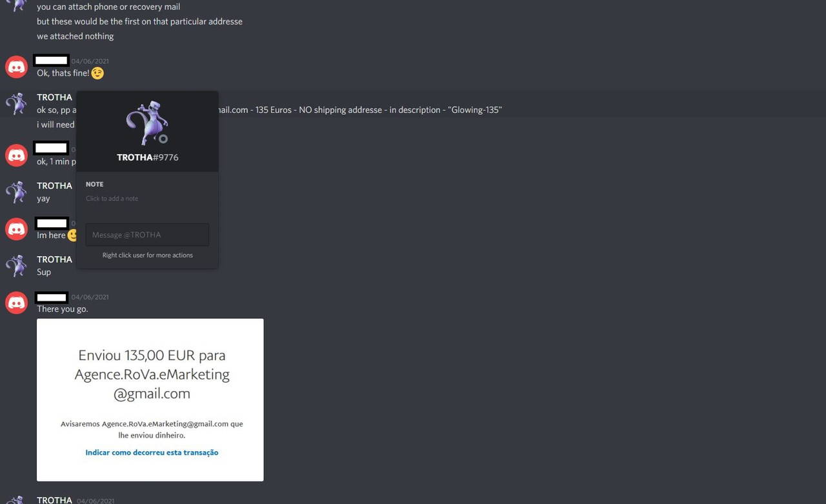This screenshot has height=504, width=826.
Task: Focus the "Message @TROTHA" input field
Action: [147, 235]
